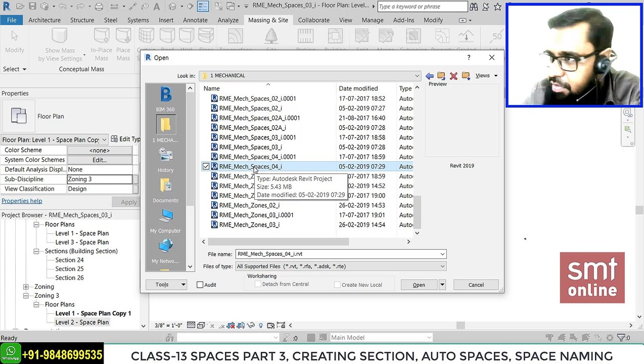The height and width of the screenshot is (364, 644).
Task: Click the Properties help link
Action: [x=22, y=201]
